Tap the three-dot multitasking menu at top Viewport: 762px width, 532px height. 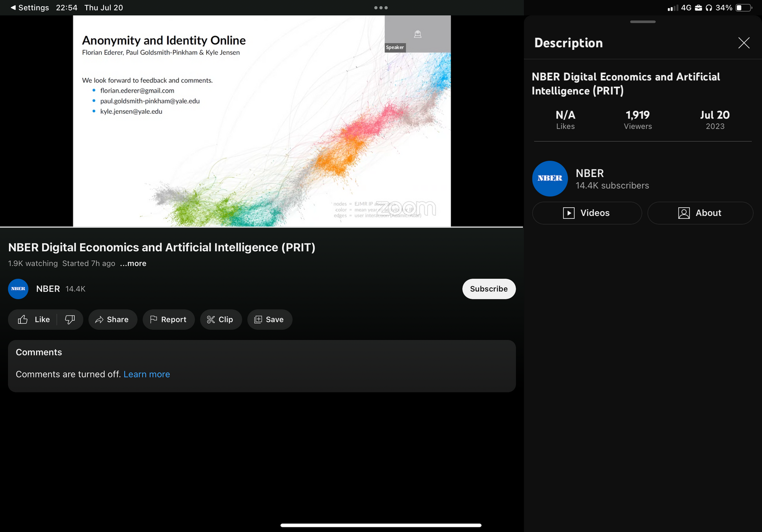tap(381, 8)
